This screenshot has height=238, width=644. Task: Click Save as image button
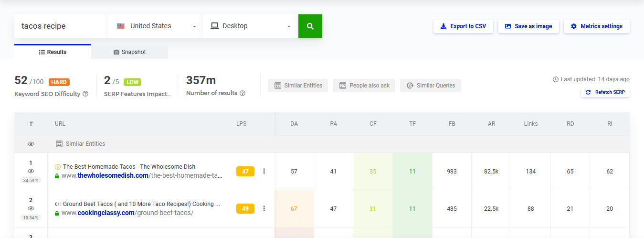click(x=528, y=26)
